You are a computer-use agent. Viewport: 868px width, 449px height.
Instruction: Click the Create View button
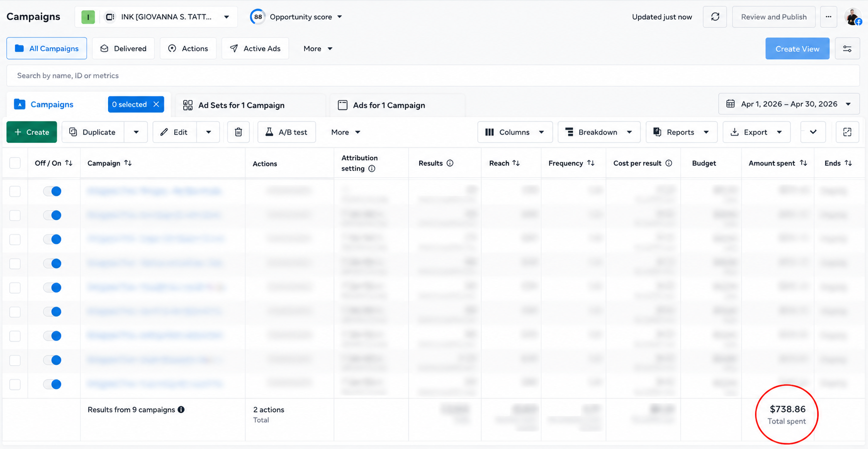pos(797,49)
